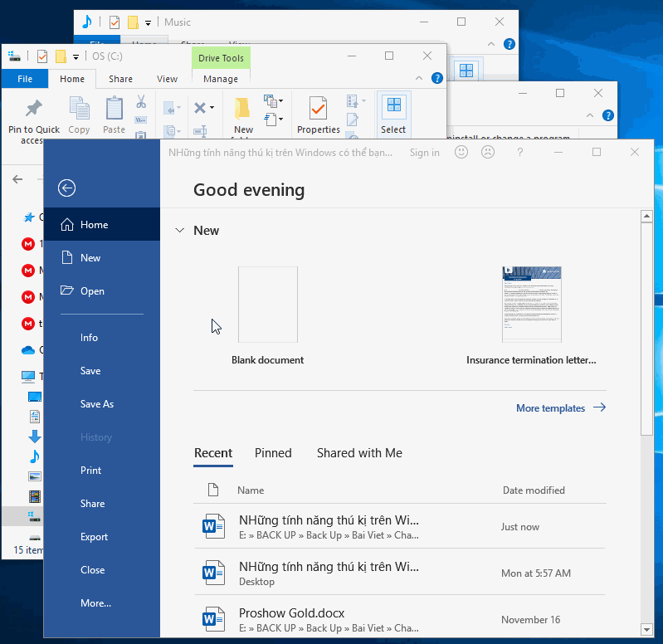Viewport: 663px width, 644px height.
Task: Click Properties icon in Explorer ribbon
Action: point(318,108)
